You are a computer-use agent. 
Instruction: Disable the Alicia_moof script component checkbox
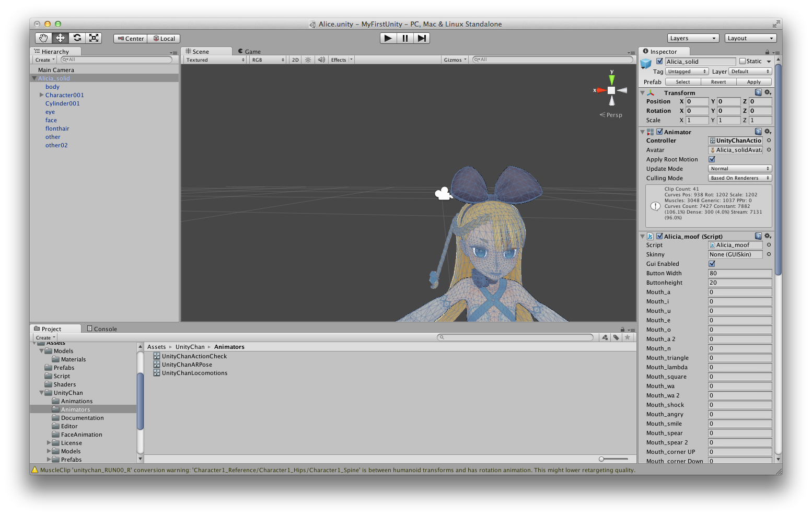(659, 236)
